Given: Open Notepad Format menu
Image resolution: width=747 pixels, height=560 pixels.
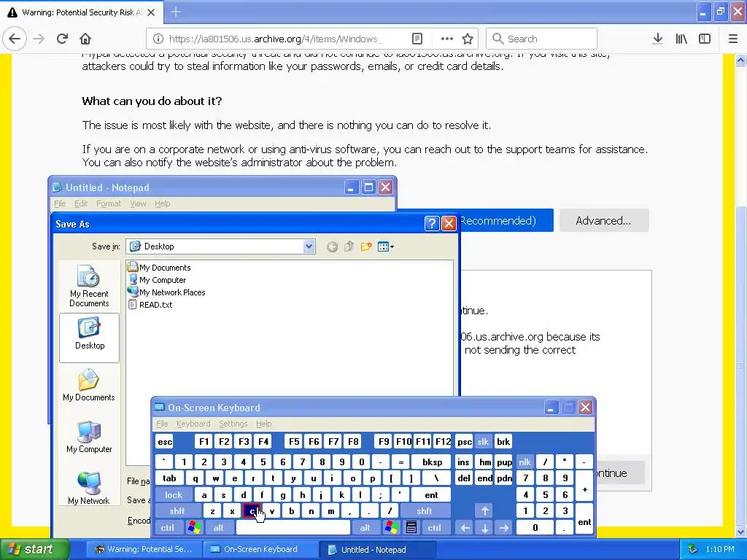Looking at the screenshot, I should tap(109, 204).
